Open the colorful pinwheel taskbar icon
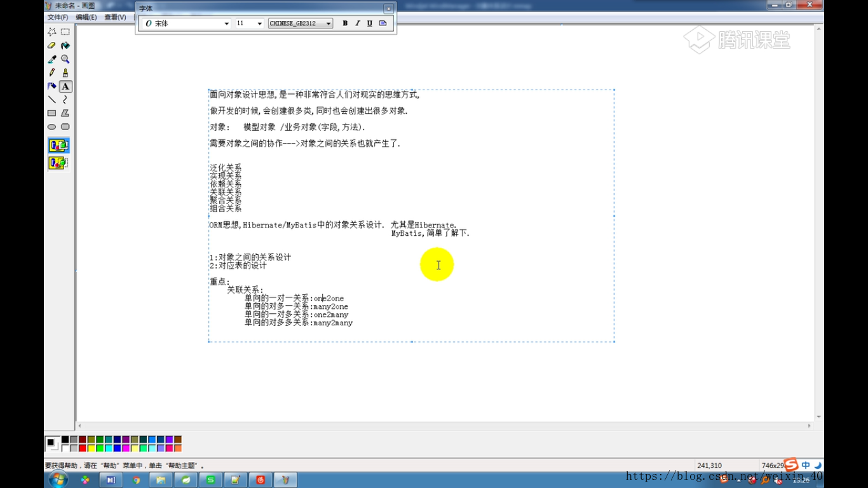This screenshot has height=488, width=868. click(85, 480)
